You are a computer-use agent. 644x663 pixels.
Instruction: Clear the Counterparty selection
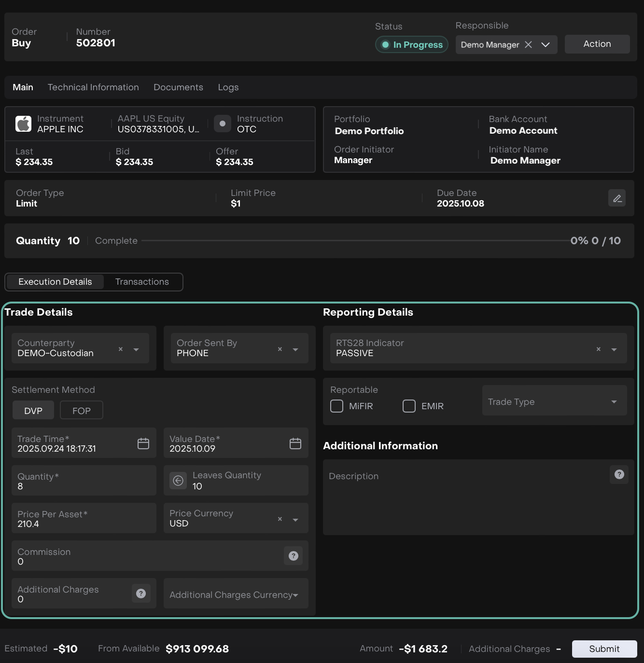pyautogui.click(x=121, y=349)
